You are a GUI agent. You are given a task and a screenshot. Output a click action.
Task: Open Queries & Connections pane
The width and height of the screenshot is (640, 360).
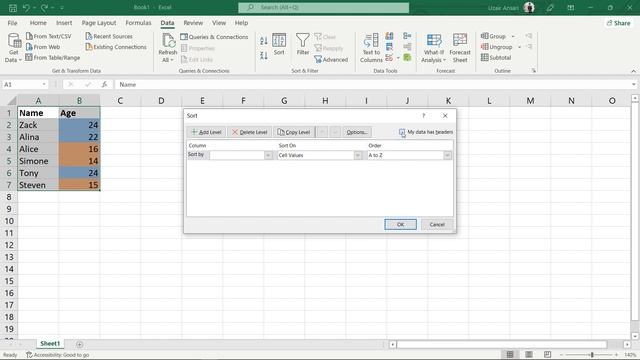click(214, 37)
